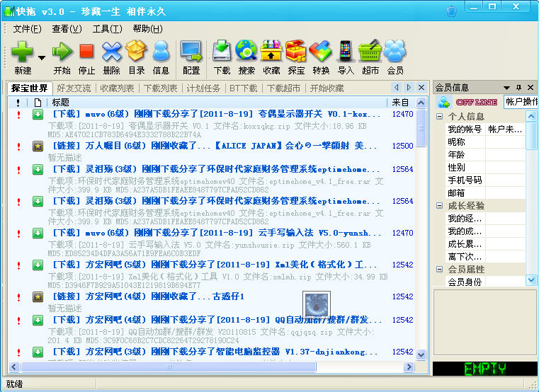
Task: Click the 帐户操作 button
Action: coord(521,102)
